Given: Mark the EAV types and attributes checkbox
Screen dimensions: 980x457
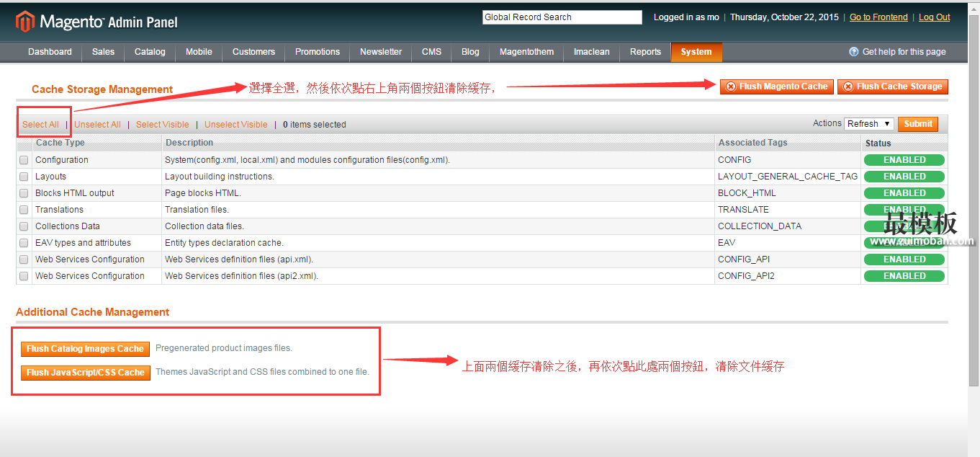Looking at the screenshot, I should point(24,243).
